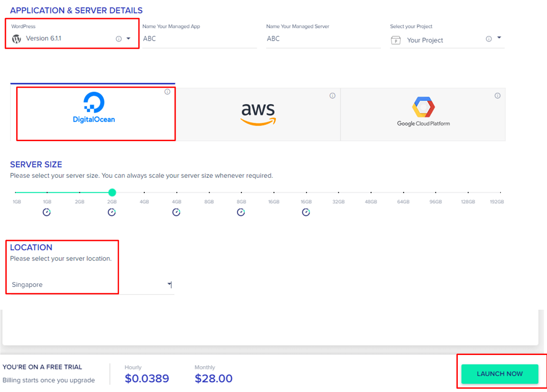Select 8GB on the server size slider
547x392 pixels.
pyautogui.click(x=209, y=192)
